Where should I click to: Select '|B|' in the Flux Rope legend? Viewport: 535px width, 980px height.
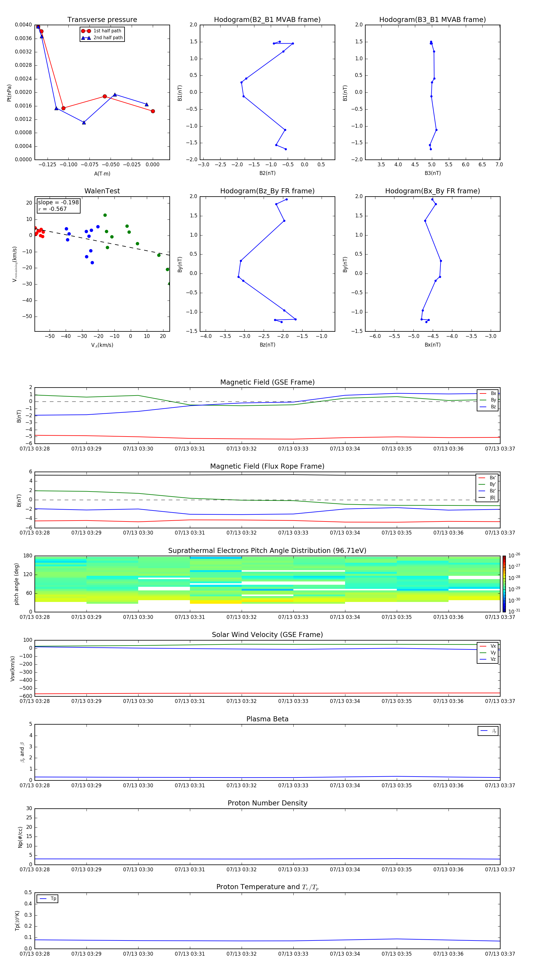[x=487, y=498]
